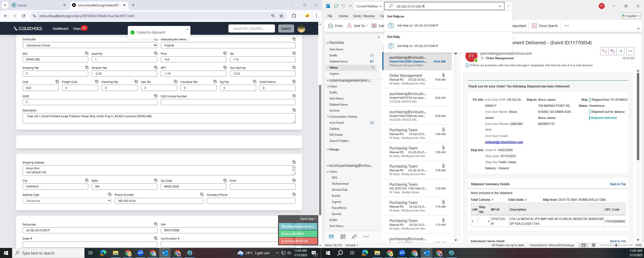Collapse the Outlook folder pane arrow
Image resolution: width=644 pixels, height=258 pixels.
click(378, 38)
